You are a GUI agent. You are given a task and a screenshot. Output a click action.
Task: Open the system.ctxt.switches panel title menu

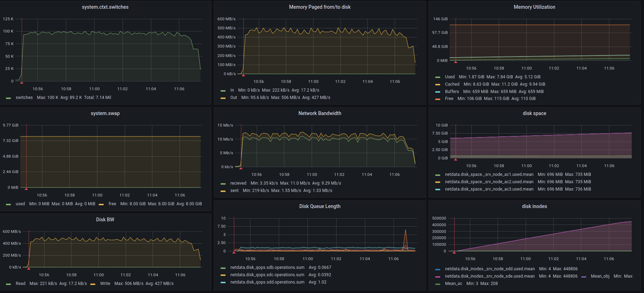[x=105, y=7]
